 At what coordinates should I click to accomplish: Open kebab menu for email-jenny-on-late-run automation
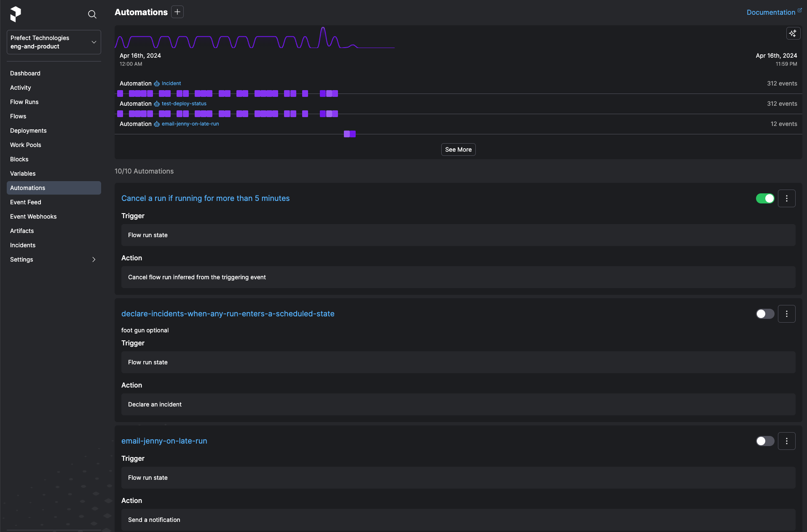(786, 441)
